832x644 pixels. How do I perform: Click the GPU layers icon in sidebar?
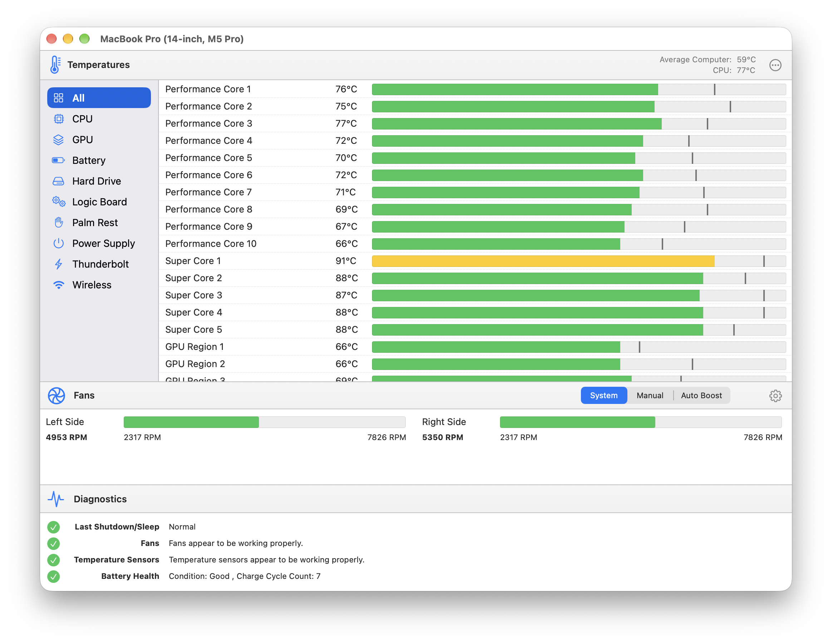click(x=58, y=140)
